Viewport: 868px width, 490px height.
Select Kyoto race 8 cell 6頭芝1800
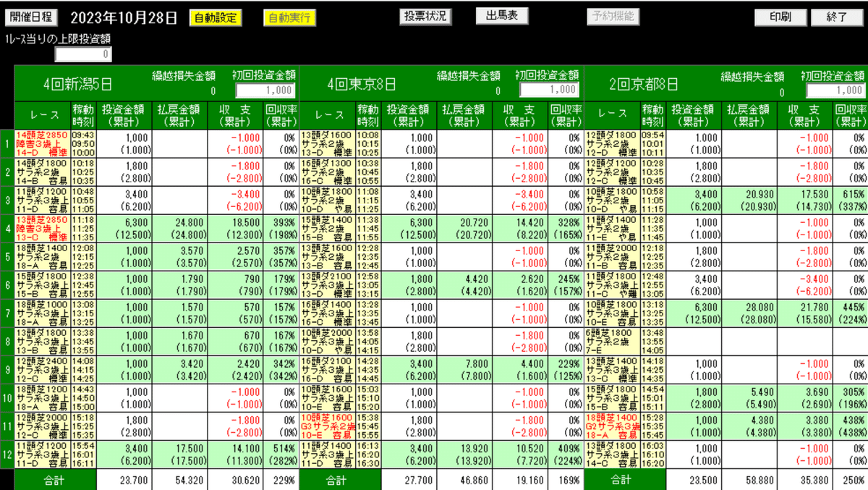[612, 342]
